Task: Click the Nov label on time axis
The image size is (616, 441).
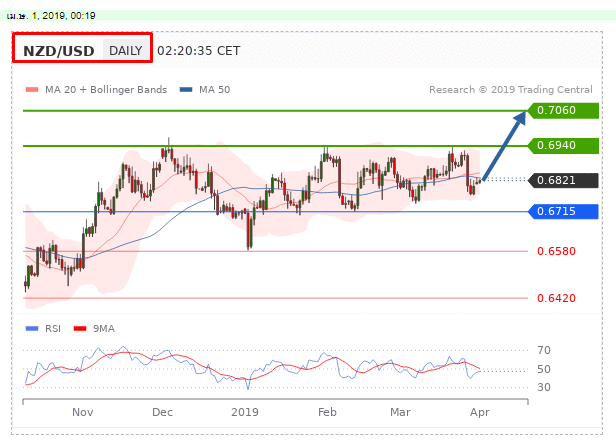Action: (x=82, y=412)
